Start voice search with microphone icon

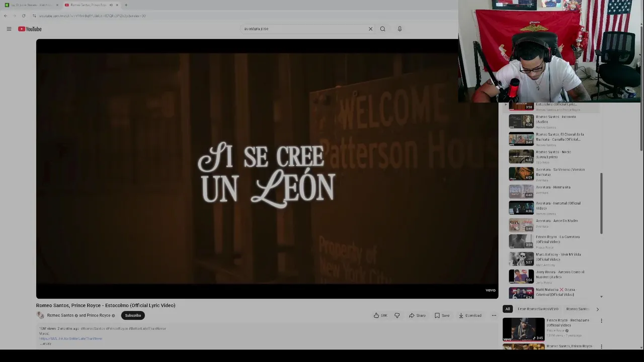point(399,29)
